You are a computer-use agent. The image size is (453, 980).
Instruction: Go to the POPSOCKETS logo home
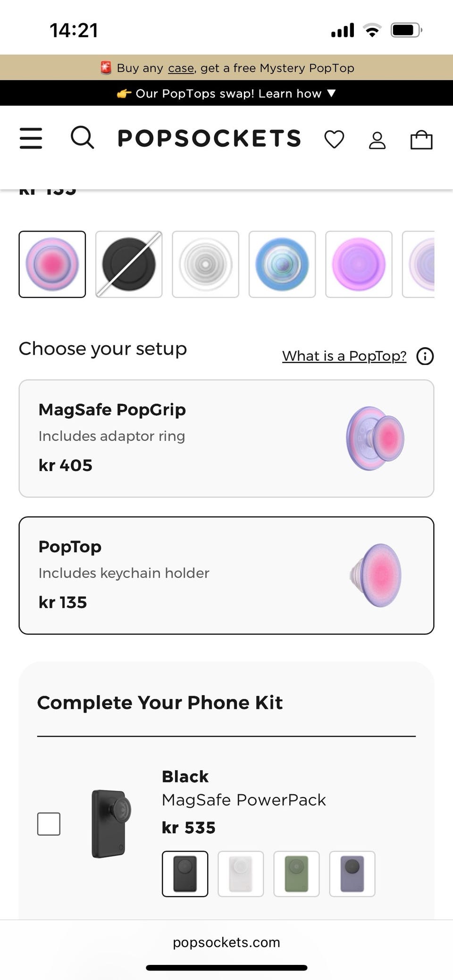pos(209,138)
